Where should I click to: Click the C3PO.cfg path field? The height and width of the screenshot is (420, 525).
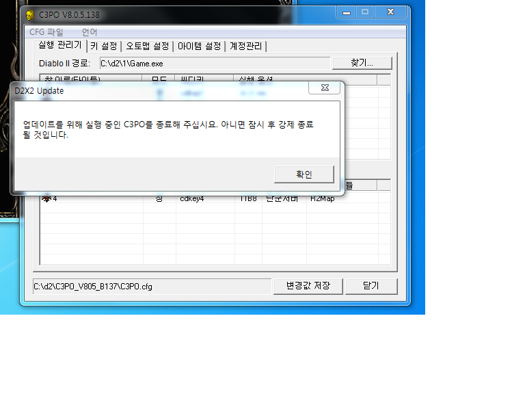(x=152, y=287)
